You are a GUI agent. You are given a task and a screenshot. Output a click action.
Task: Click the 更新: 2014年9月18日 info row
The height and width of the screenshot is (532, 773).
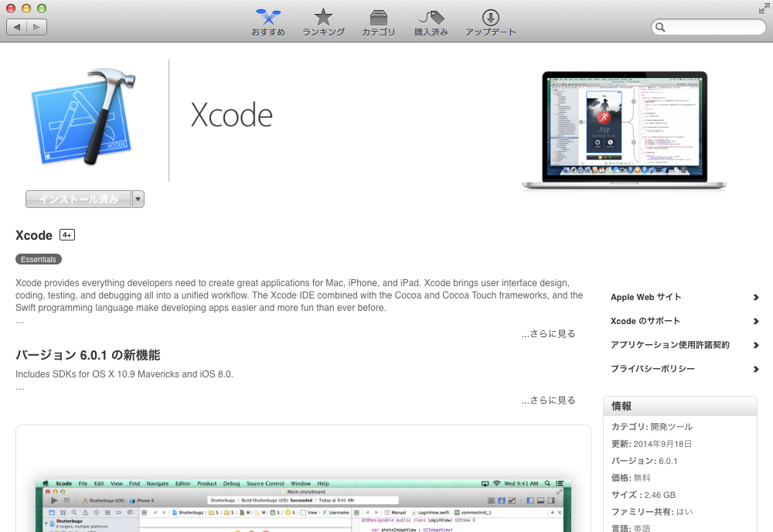pos(651,444)
